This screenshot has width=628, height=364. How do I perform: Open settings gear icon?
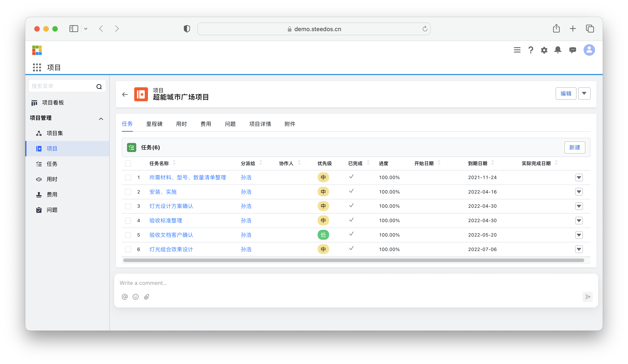(x=544, y=50)
